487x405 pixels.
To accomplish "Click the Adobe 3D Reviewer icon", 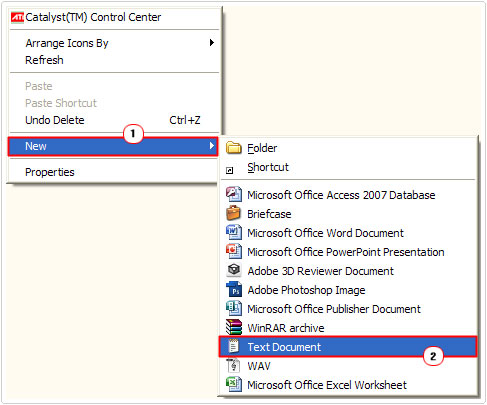I will pos(234,270).
